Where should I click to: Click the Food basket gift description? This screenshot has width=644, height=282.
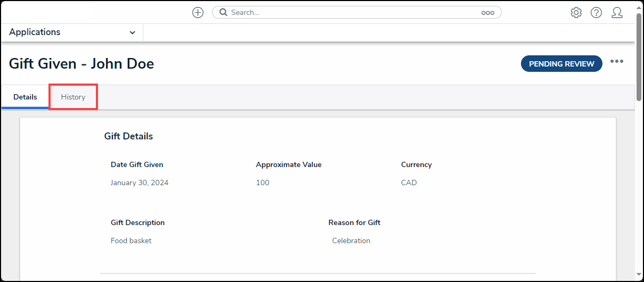tap(131, 240)
